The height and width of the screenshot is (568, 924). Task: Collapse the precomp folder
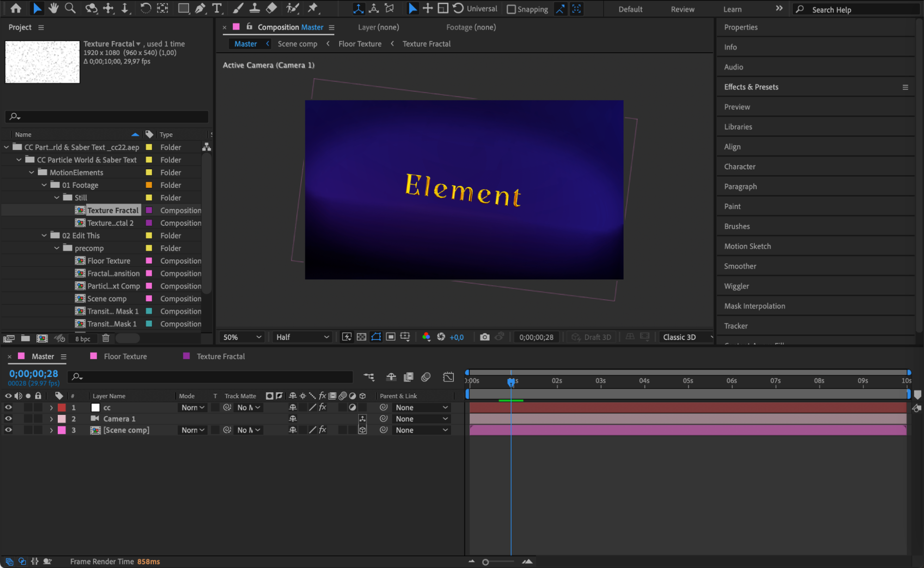point(56,248)
